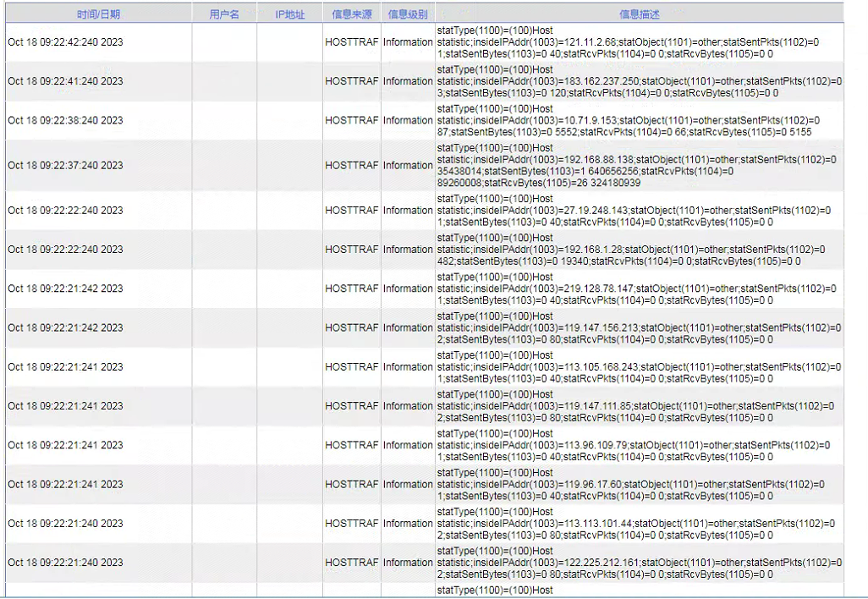Select timestamp Oct 18 09:22:38:240 2023
Screen dimensions: 868x599
65,121
